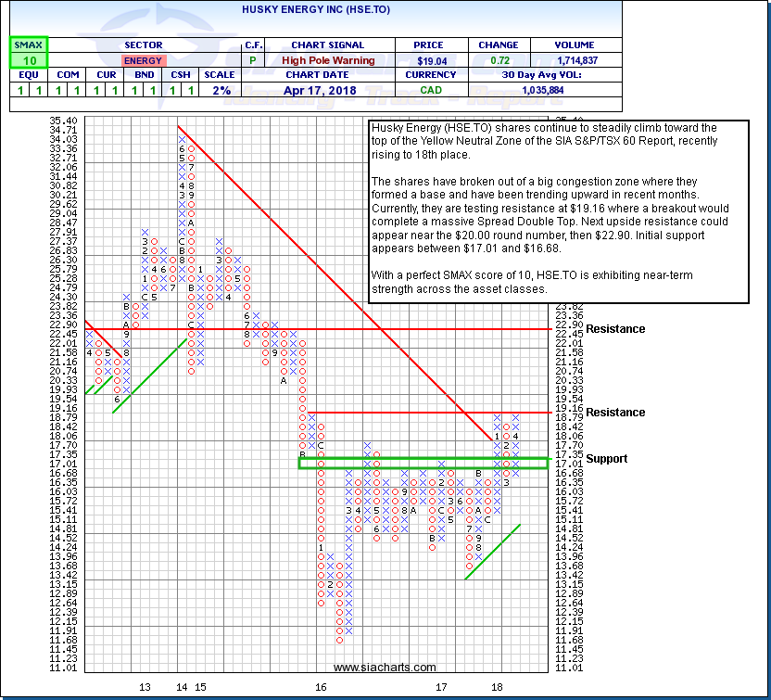
Task: Click the year 18 axis marker
Action: coord(497,687)
